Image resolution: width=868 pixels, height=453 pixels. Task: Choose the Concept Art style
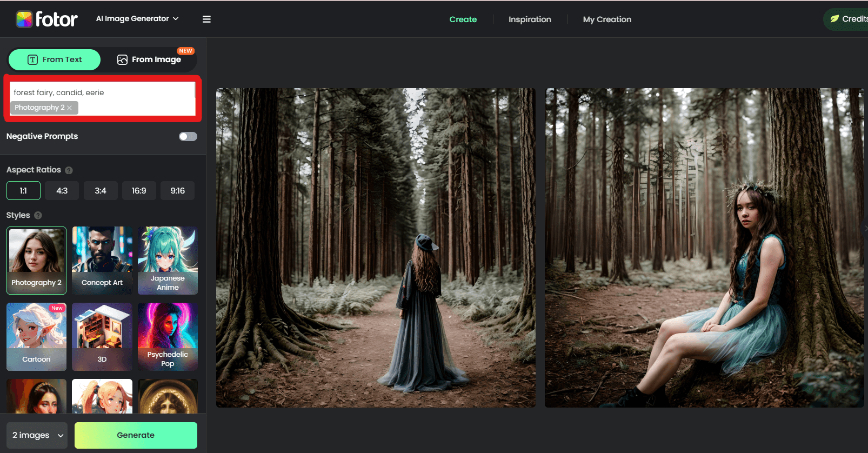pos(102,261)
